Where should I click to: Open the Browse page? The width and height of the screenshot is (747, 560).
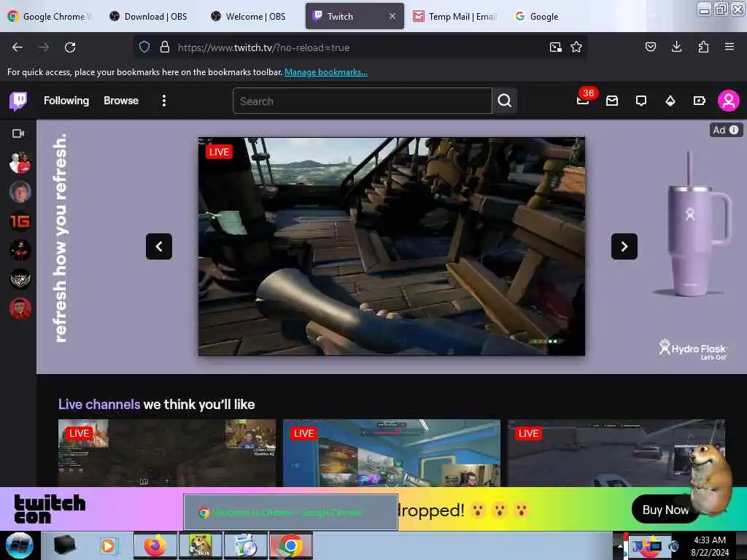(121, 101)
